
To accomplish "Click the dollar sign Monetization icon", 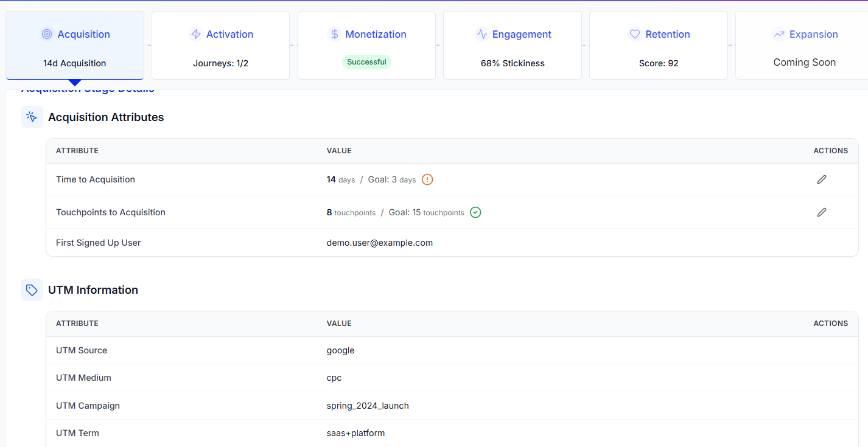I will (334, 34).
